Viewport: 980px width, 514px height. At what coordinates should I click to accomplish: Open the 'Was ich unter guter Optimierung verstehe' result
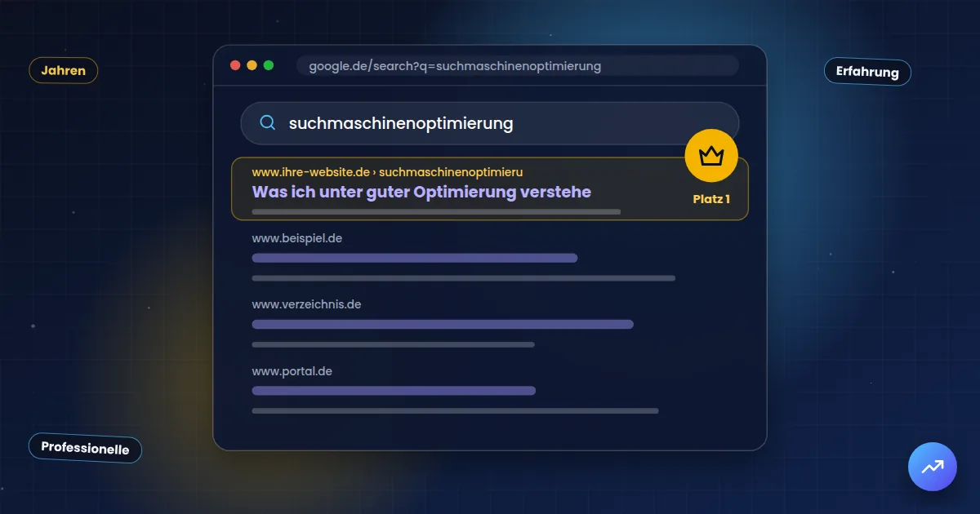click(421, 193)
